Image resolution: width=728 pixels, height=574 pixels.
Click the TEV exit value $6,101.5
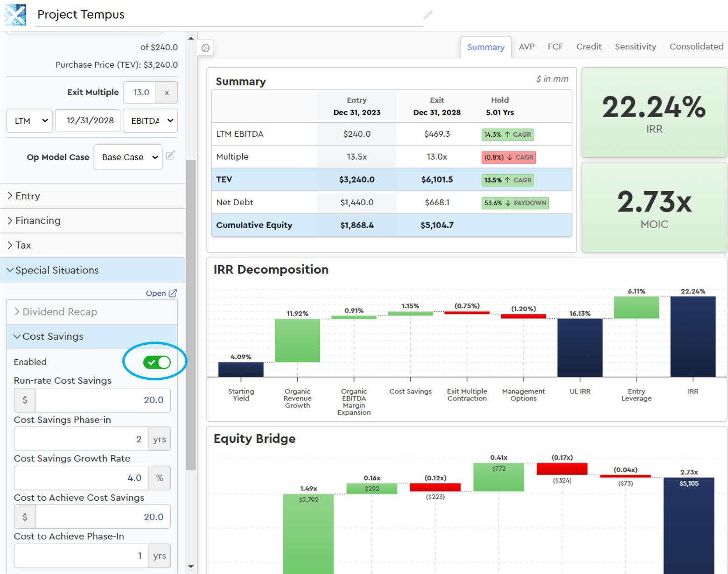pos(437,180)
